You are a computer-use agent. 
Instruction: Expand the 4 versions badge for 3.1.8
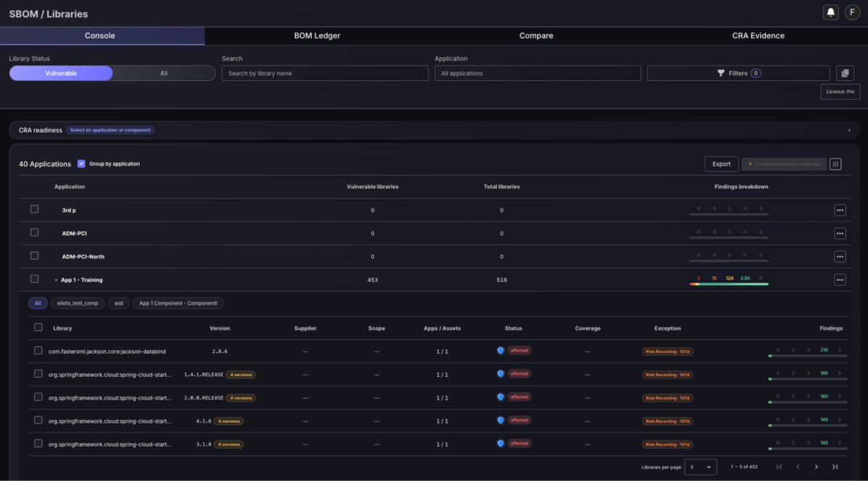229,444
